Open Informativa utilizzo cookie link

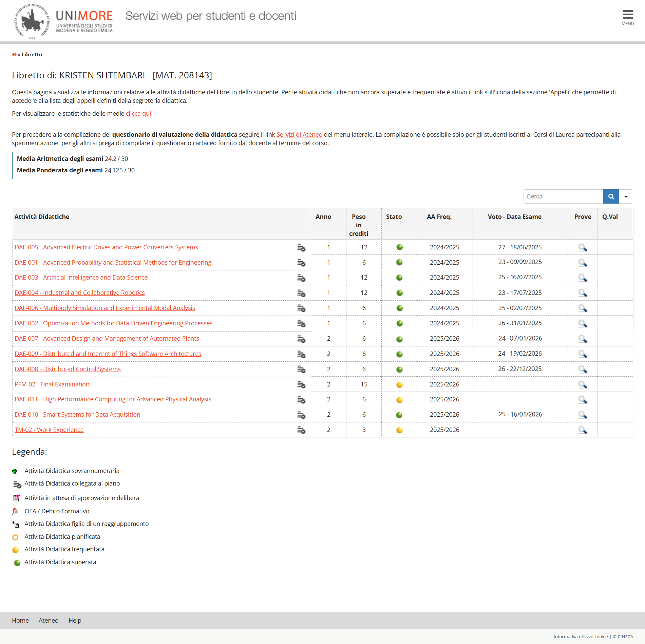(581, 637)
